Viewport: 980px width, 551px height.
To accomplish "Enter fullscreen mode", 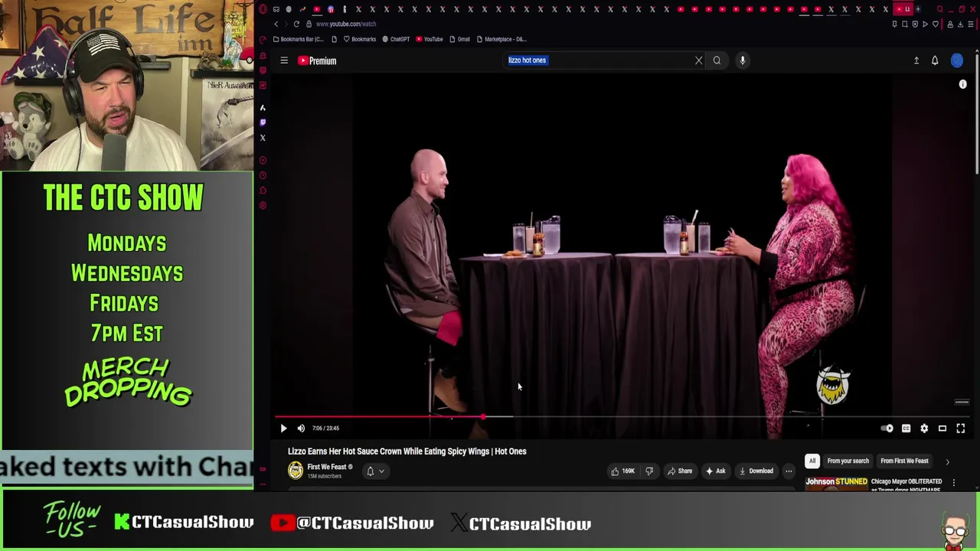I will [961, 429].
